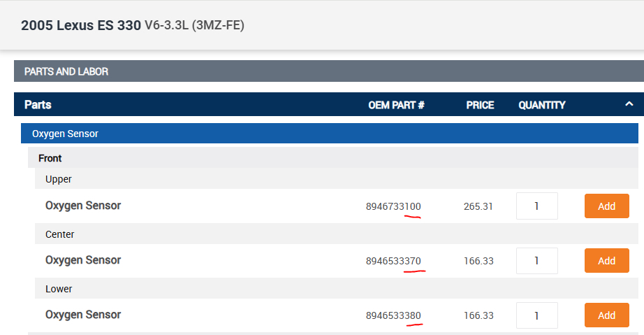Focus quantity field for part 8946533370

pyautogui.click(x=536, y=261)
